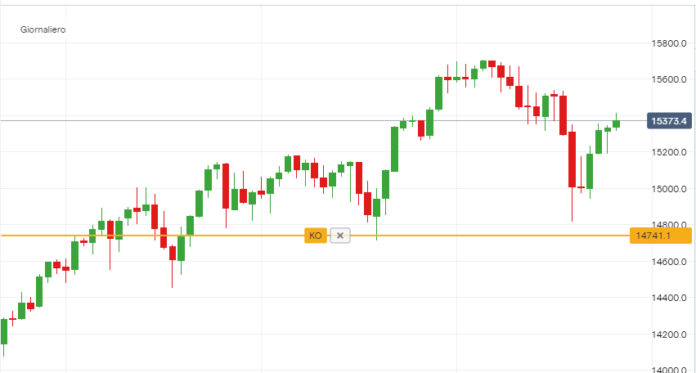Remove the KO level with its X button
This screenshot has width=696, height=373.
coord(340,235)
